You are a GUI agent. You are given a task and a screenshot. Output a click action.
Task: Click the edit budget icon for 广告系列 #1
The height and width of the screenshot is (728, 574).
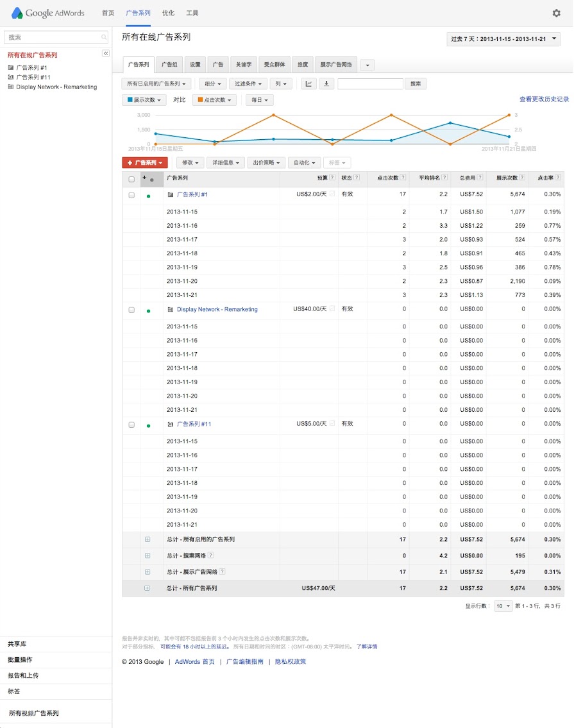pyautogui.click(x=332, y=194)
